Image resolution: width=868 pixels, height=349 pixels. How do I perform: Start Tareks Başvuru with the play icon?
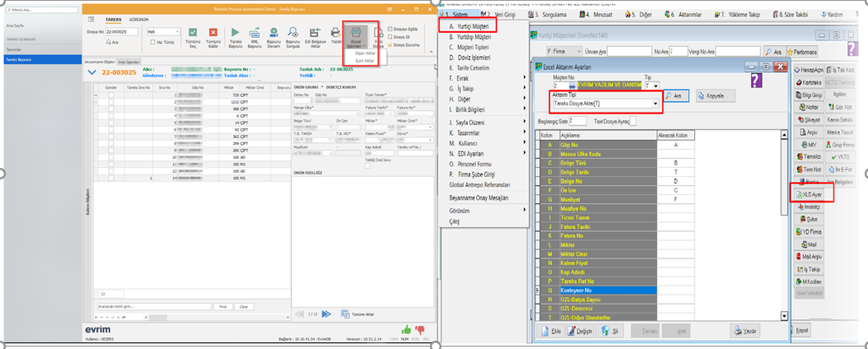(x=236, y=33)
